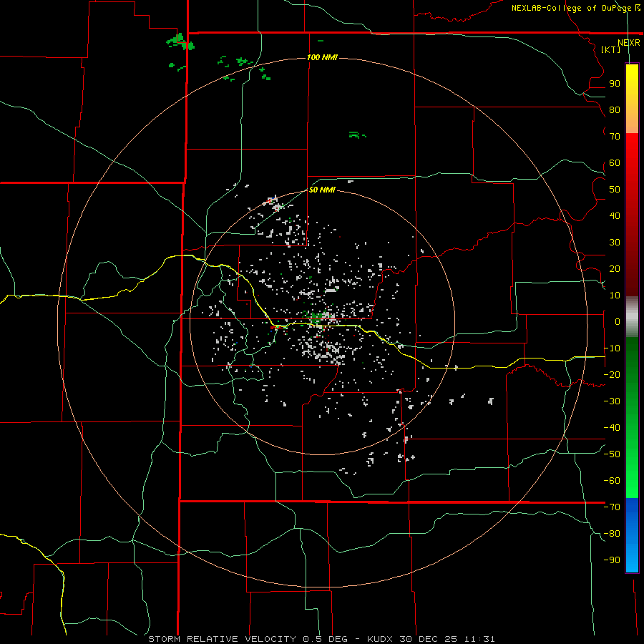Click the -50 knots scale label
The width and height of the screenshot is (644, 644).
pyautogui.click(x=612, y=454)
